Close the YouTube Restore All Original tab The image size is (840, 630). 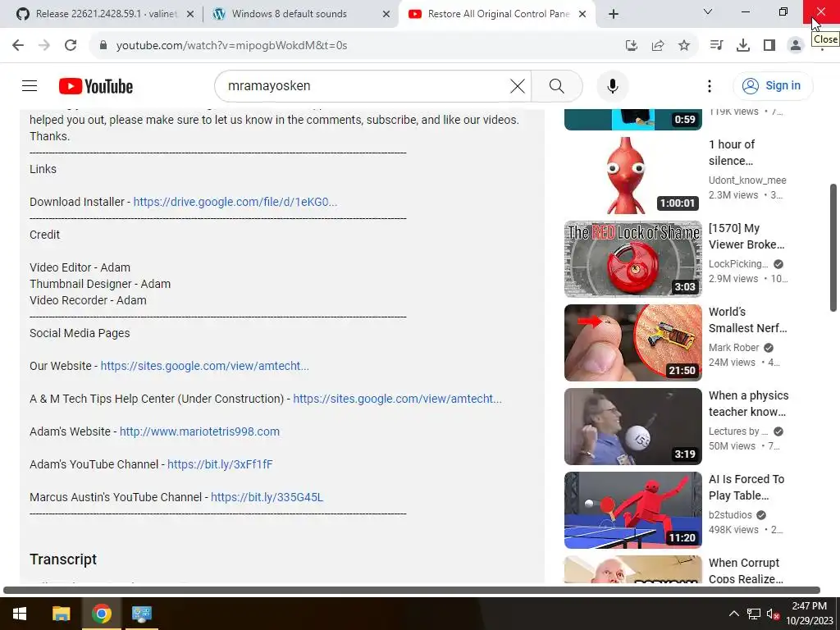click(x=582, y=14)
